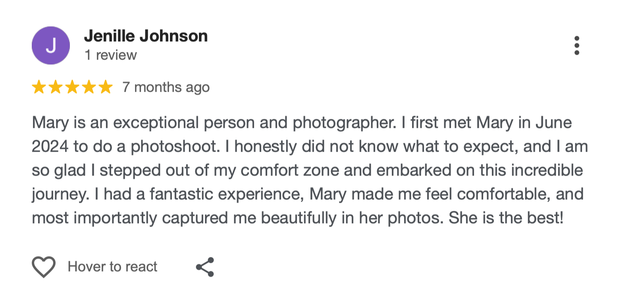Click the purple J profile avatar
This screenshot has height=301, width=644.
pos(51,46)
